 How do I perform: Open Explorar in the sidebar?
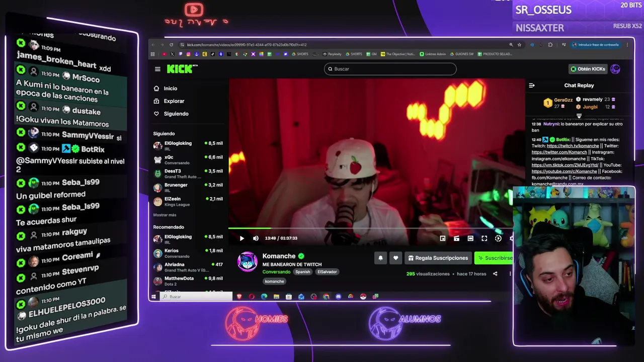(169, 101)
